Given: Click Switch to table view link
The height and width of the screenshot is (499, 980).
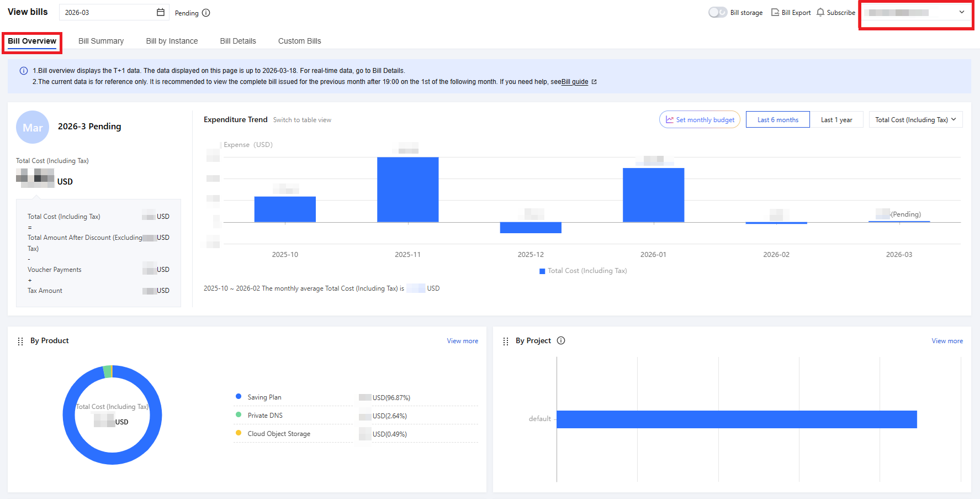Looking at the screenshot, I should pos(302,120).
